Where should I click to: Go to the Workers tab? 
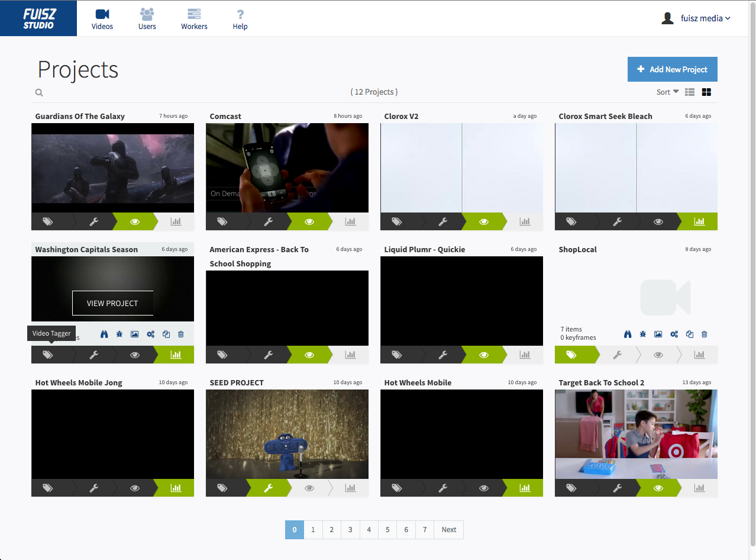pos(194,18)
